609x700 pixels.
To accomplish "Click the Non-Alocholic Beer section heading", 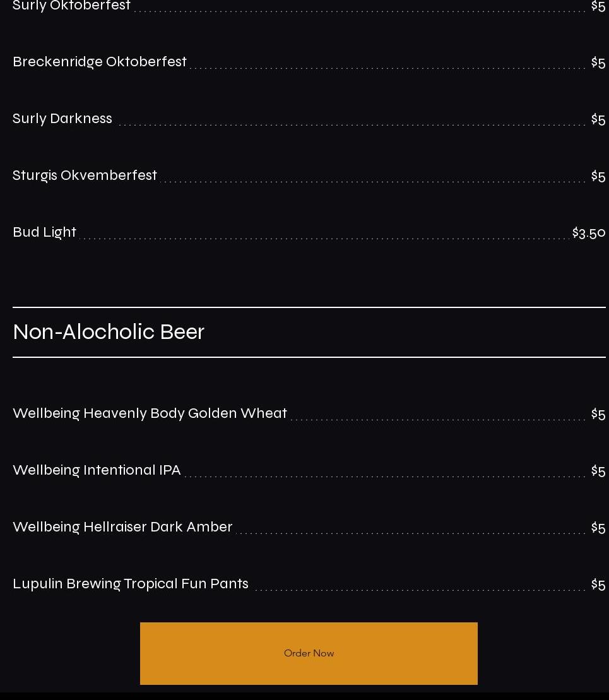I will coord(109,332).
